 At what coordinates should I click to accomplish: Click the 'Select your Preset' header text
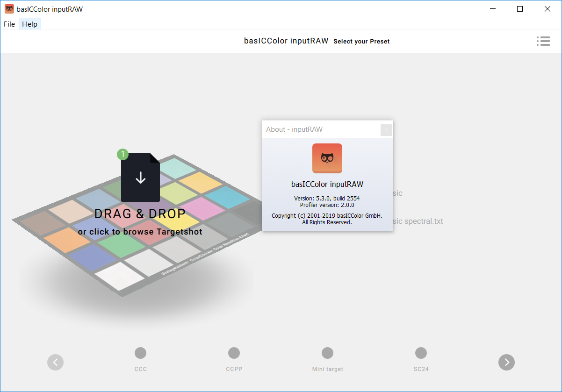coord(361,42)
